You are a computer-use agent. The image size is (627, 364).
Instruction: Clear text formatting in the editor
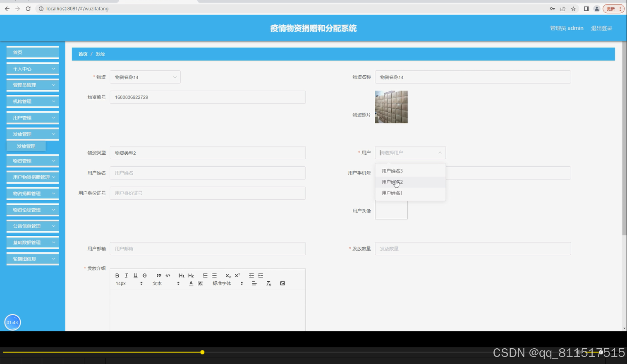(268, 283)
